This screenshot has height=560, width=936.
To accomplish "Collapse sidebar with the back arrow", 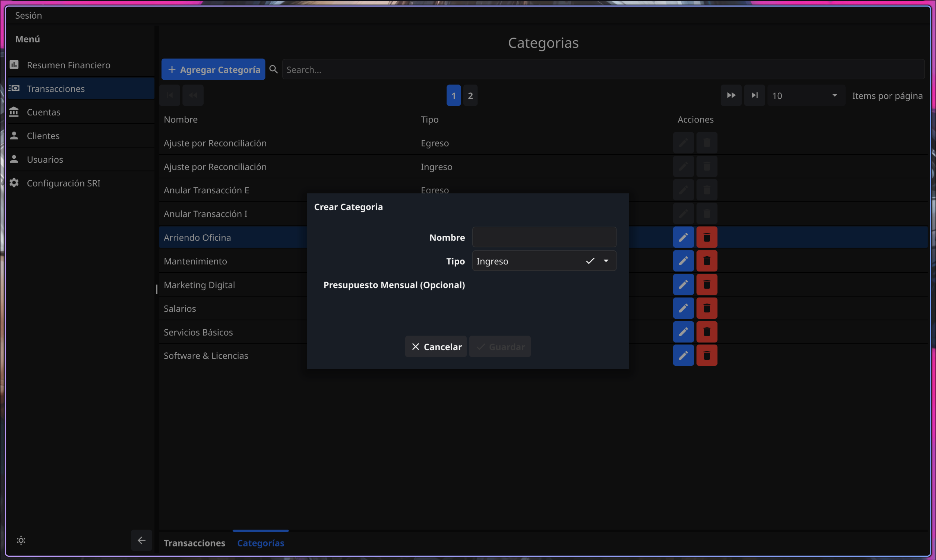I will pyautogui.click(x=141, y=540).
